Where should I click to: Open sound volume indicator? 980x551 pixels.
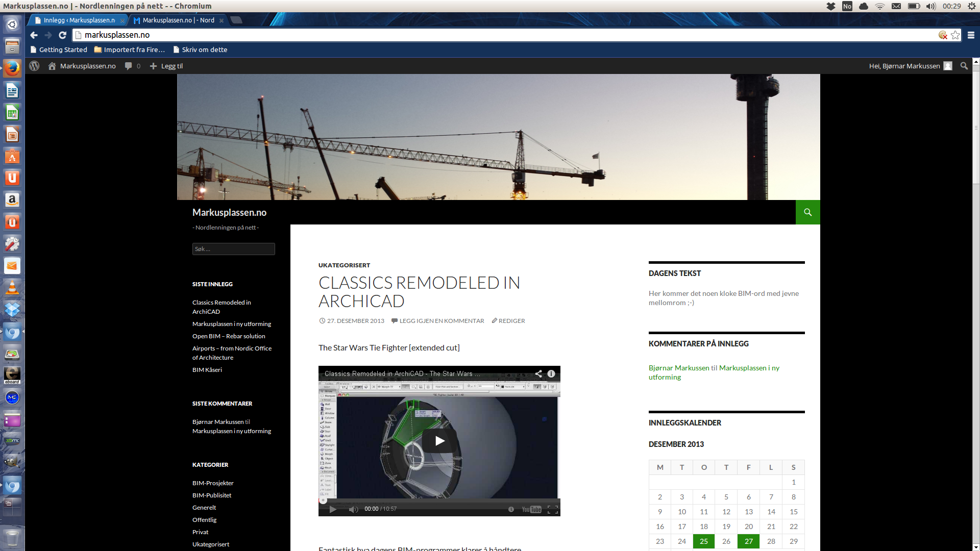click(931, 6)
